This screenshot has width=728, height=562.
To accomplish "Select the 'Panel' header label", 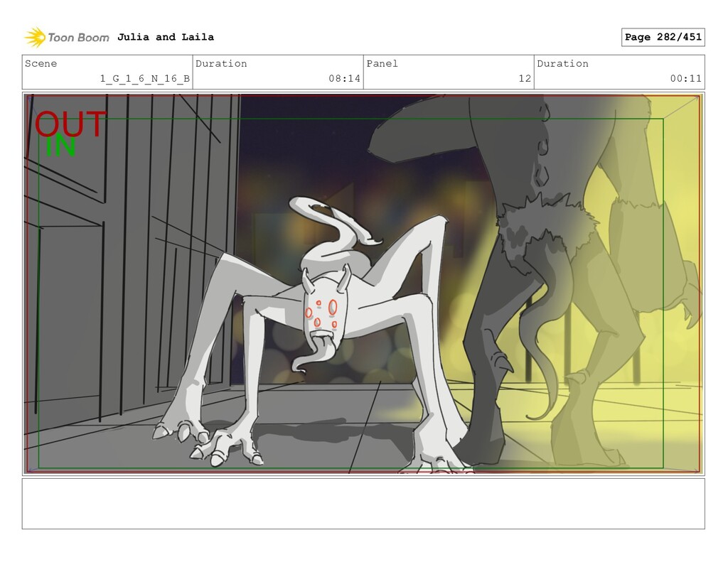I will pyautogui.click(x=382, y=63).
